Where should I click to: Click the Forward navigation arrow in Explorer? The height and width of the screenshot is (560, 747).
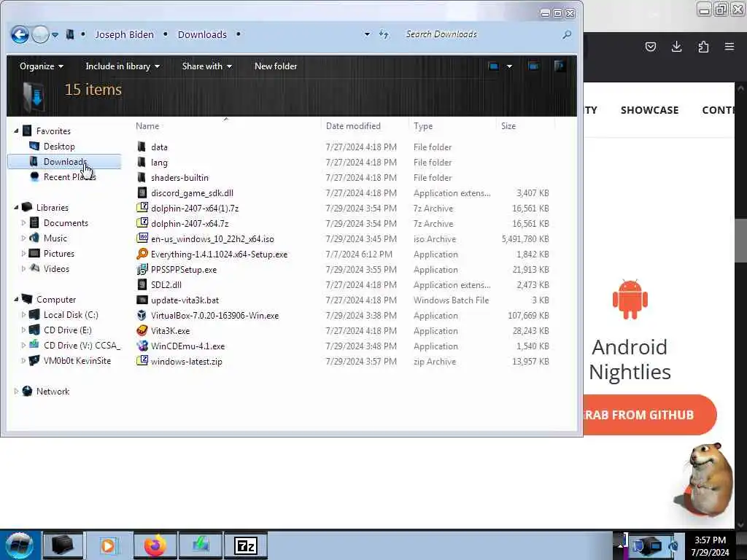pos(41,34)
